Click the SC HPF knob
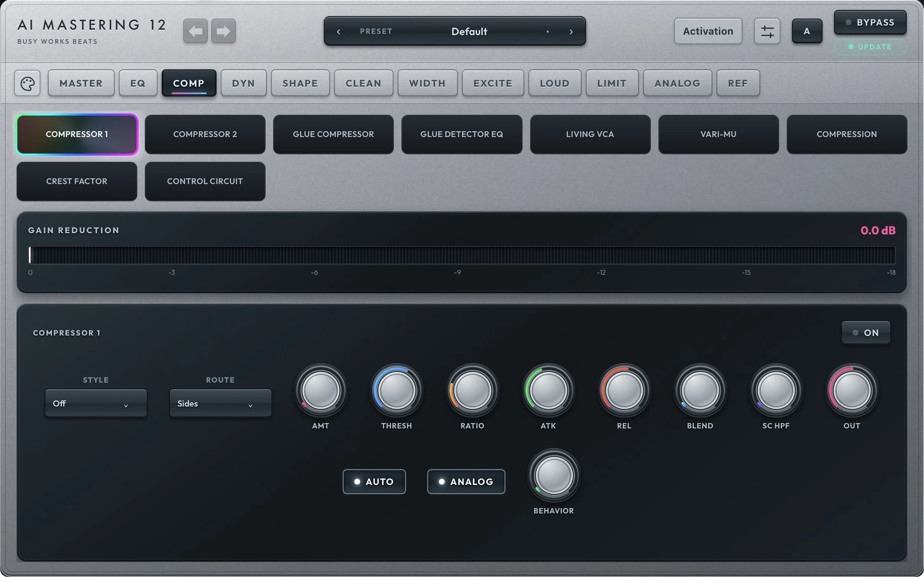The width and height of the screenshot is (924, 577). pyautogui.click(x=776, y=390)
